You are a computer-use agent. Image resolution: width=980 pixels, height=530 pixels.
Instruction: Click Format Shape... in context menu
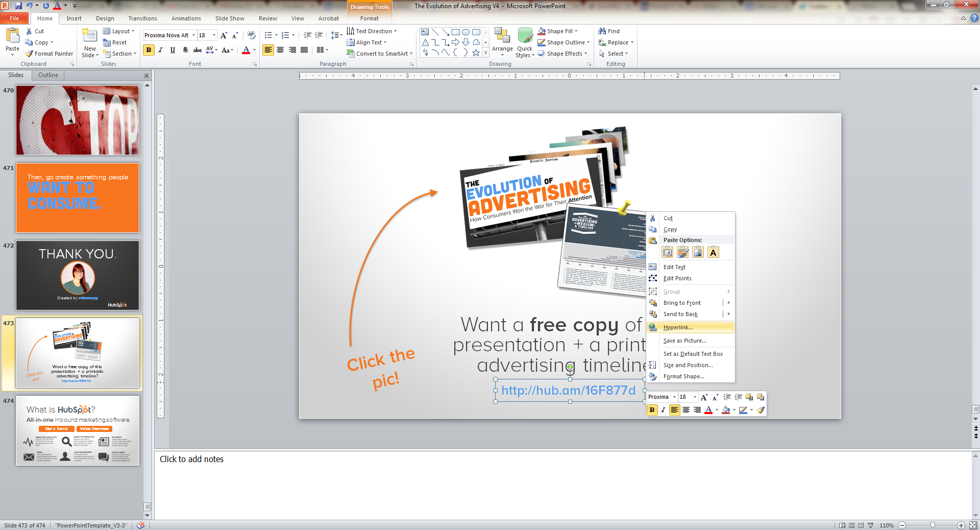(683, 376)
